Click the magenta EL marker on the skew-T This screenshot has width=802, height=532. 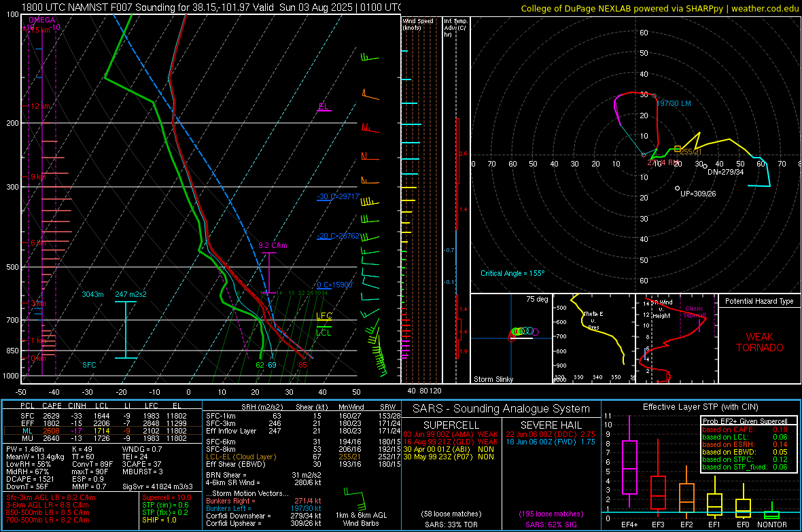324,107
